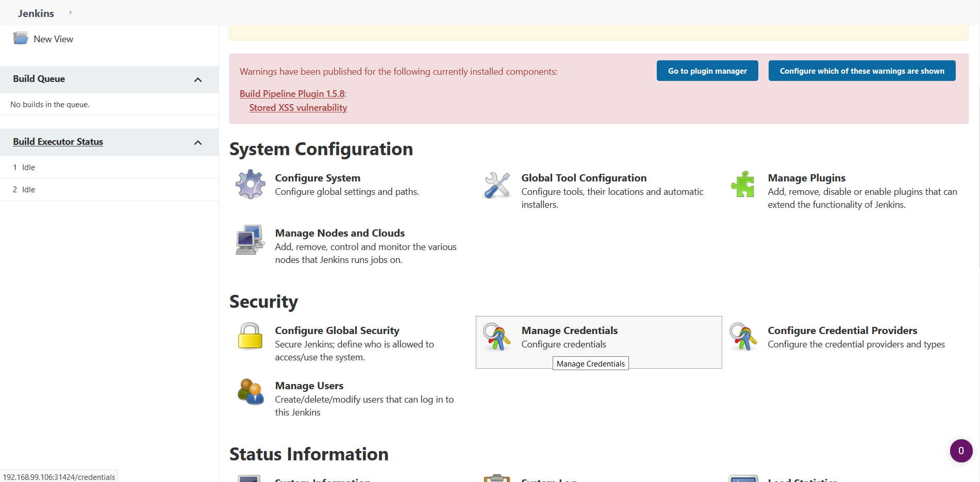Open Global Tool Configuration heading link

[584, 178]
